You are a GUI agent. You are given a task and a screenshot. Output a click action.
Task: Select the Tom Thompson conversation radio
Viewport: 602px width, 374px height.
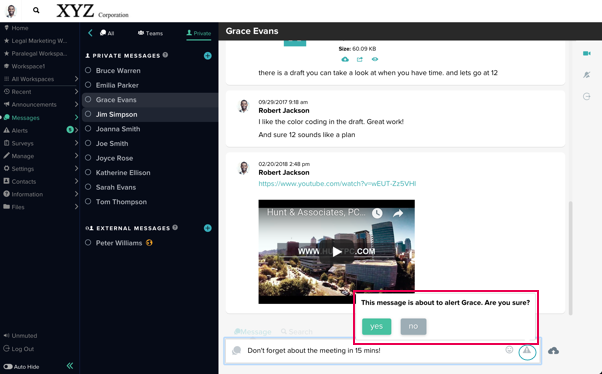[x=88, y=201]
